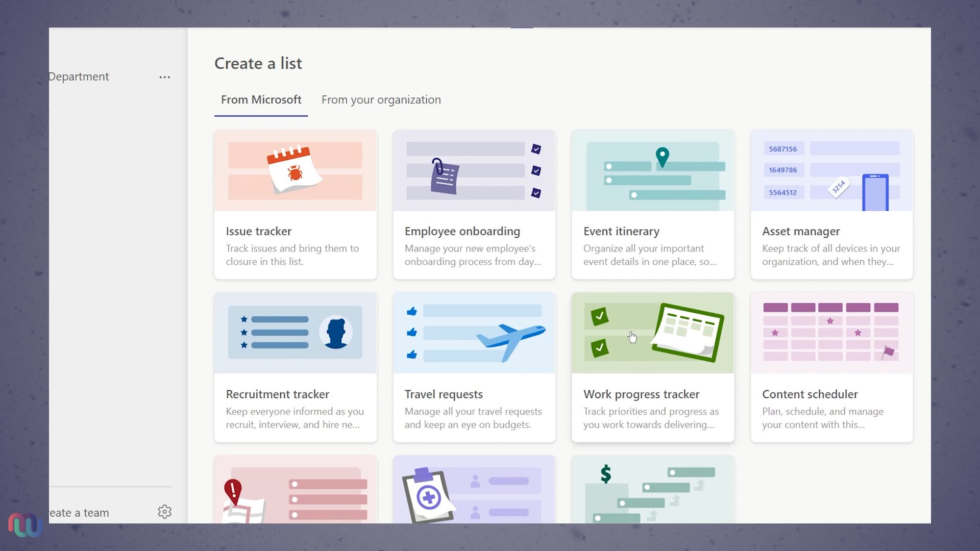Select the Content scheduler template image

click(x=831, y=333)
